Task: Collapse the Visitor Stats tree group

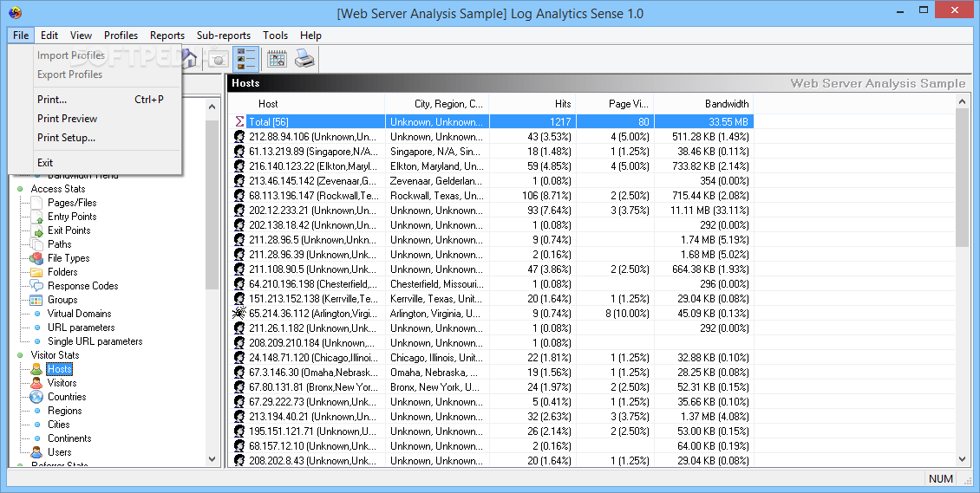Action: point(20,355)
